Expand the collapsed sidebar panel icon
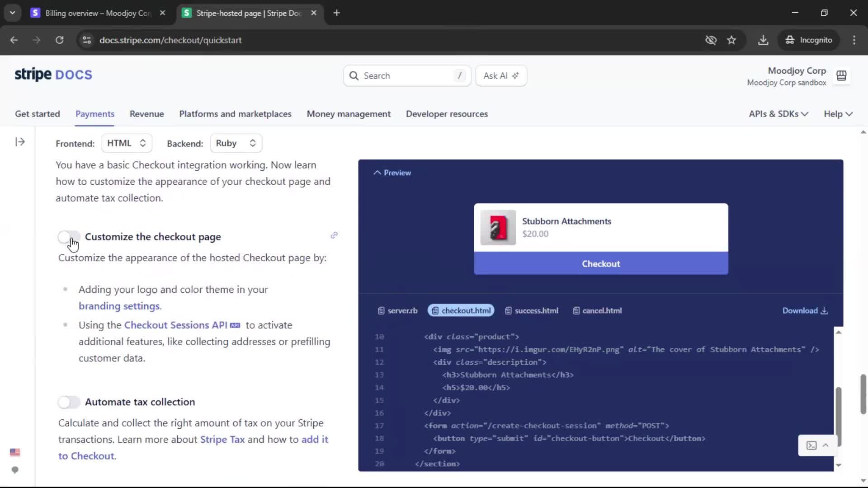 (x=20, y=142)
